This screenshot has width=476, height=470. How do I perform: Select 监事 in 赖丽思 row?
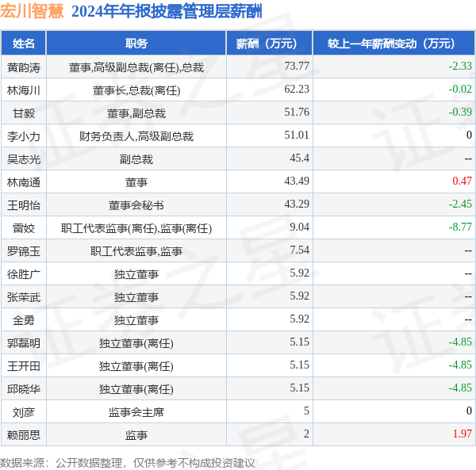coord(136,435)
